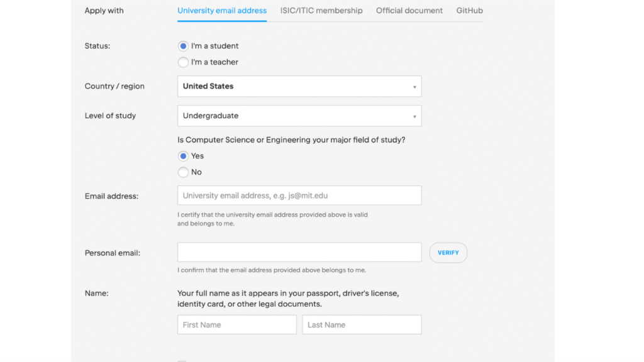Click the Country dropdown arrow icon
Image resolution: width=644 pixels, height=362 pixels.
click(414, 87)
